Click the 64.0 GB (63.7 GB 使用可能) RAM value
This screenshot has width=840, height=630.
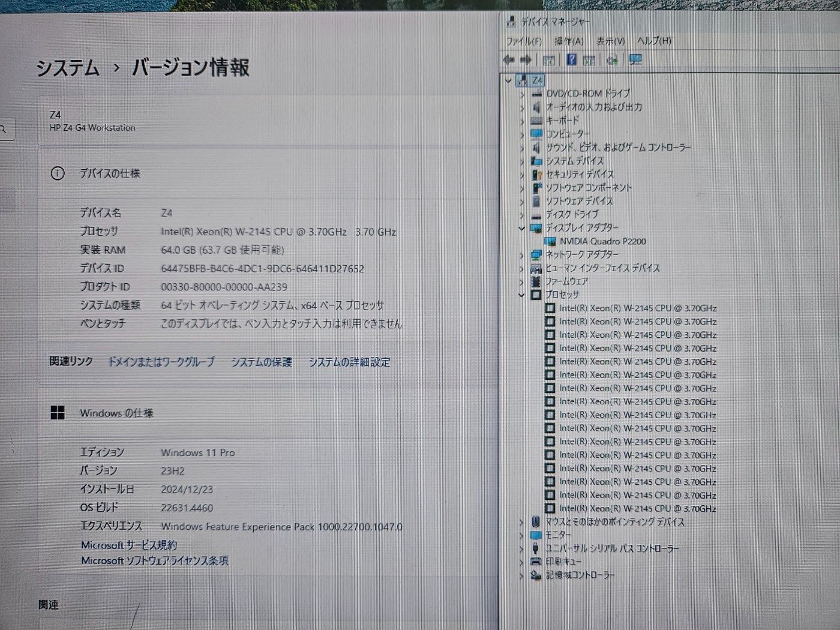[x=223, y=250]
